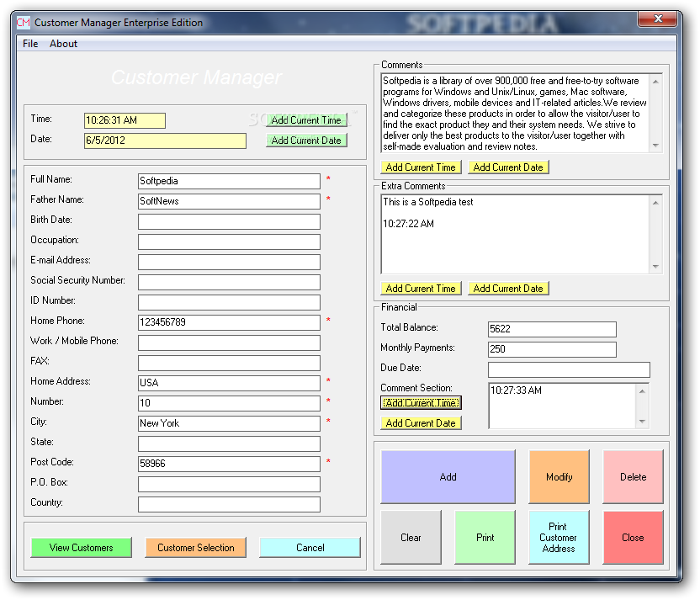Click the State field

point(229,443)
